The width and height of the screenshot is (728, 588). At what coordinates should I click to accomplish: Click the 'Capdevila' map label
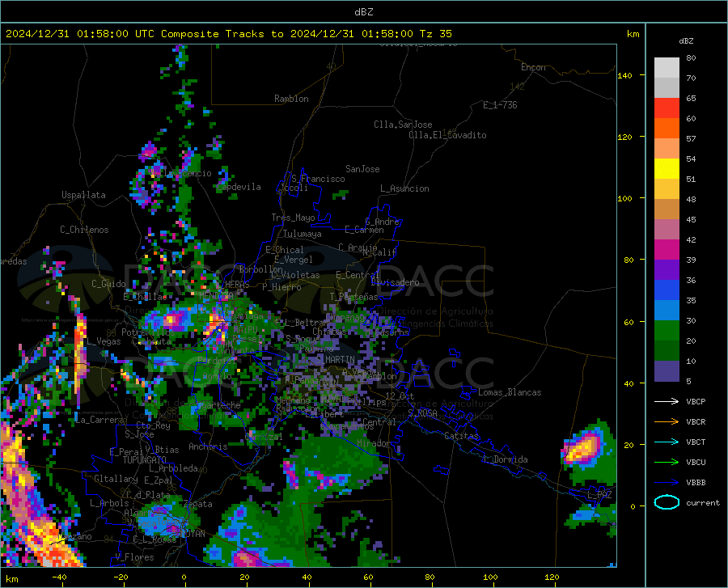coord(239,187)
